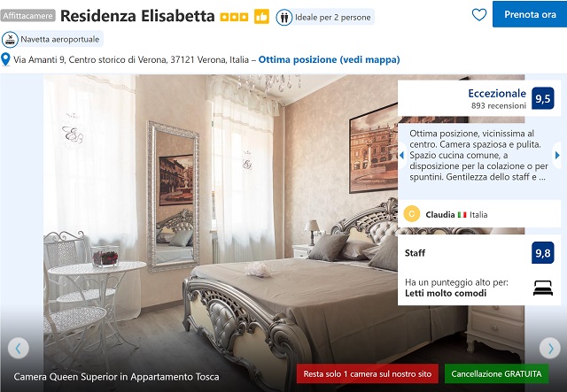Click the bed icon in comfort panel
The width and height of the screenshot is (567, 392).
click(543, 288)
